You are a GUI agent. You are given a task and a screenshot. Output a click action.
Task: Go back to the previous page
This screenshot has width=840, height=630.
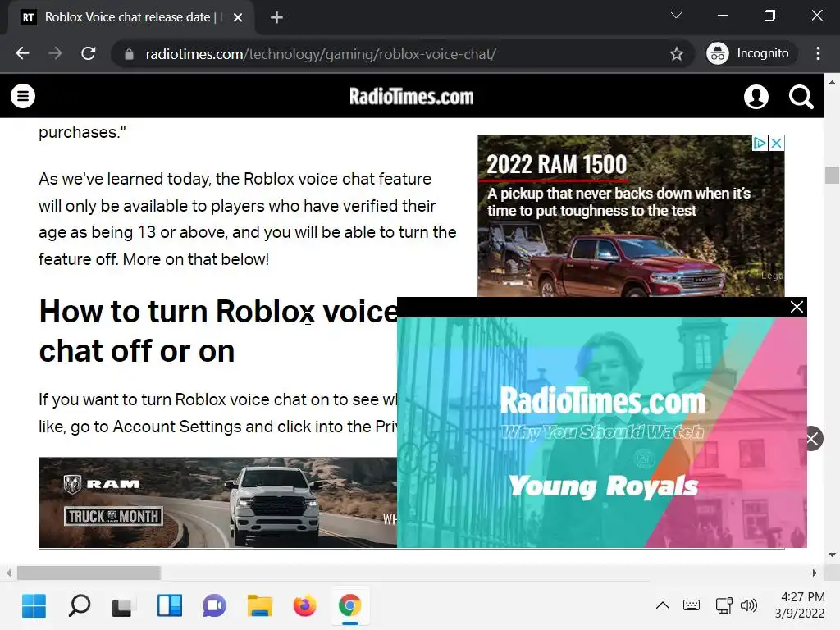pos(22,53)
